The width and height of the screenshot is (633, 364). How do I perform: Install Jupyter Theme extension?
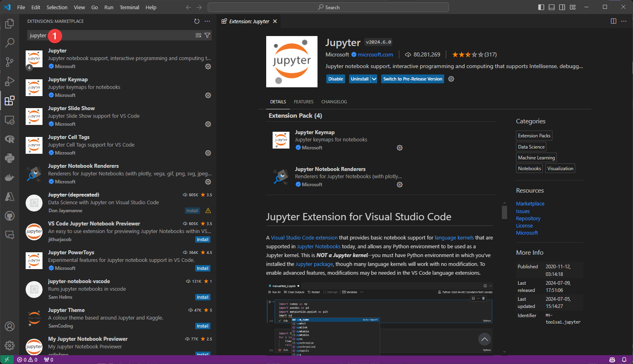(x=203, y=326)
